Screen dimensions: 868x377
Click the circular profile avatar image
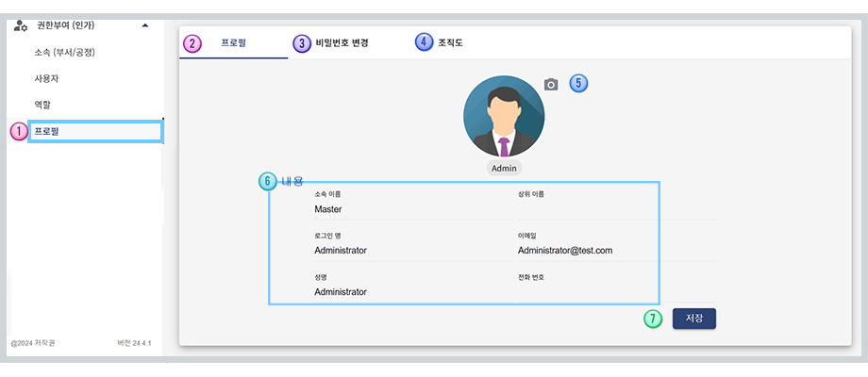pyautogui.click(x=503, y=116)
